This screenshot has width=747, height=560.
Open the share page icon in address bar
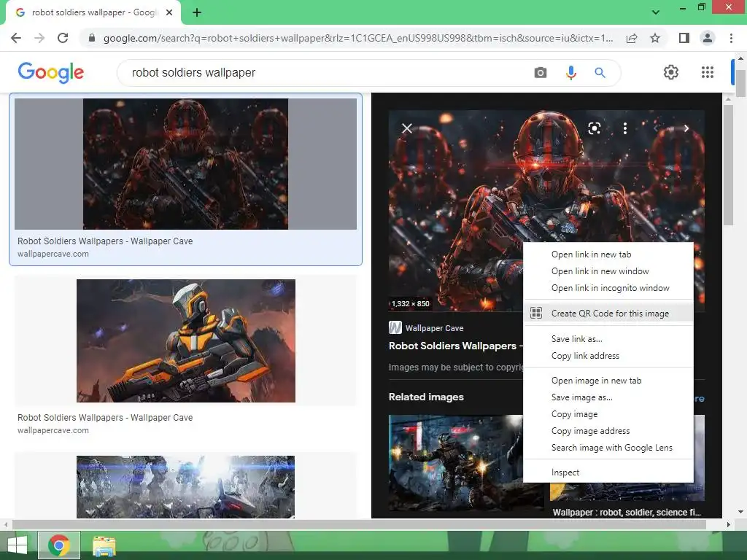pos(632,38)
